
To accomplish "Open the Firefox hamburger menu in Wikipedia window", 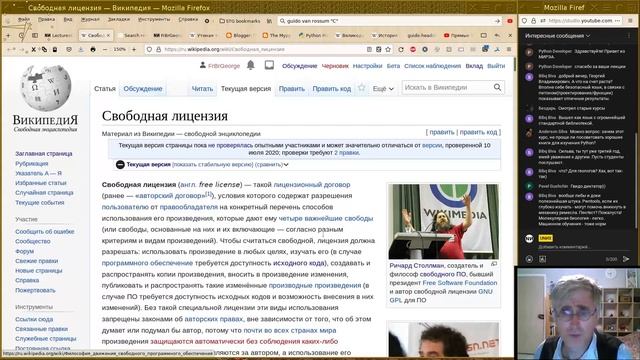I will [x=509, y=49].
